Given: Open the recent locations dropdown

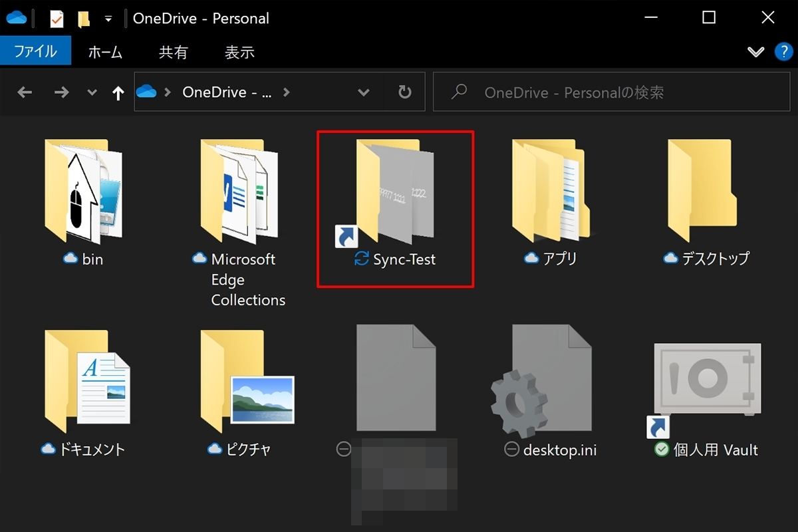Looking at the screenshot, I should 92,92.
